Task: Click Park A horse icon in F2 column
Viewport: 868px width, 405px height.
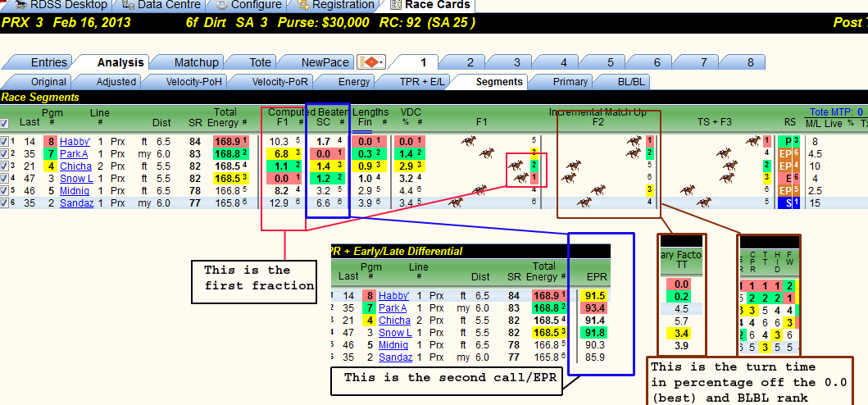Action: (x=634, y=153)
